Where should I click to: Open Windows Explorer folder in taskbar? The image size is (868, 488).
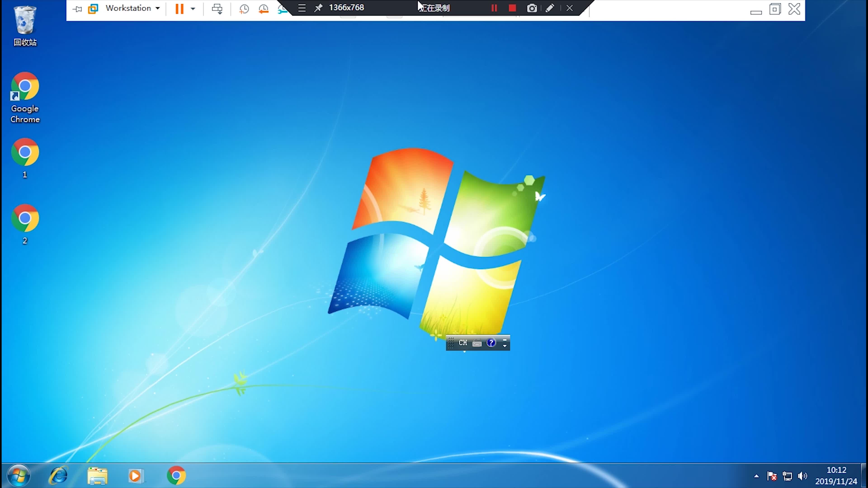point(97,476)
